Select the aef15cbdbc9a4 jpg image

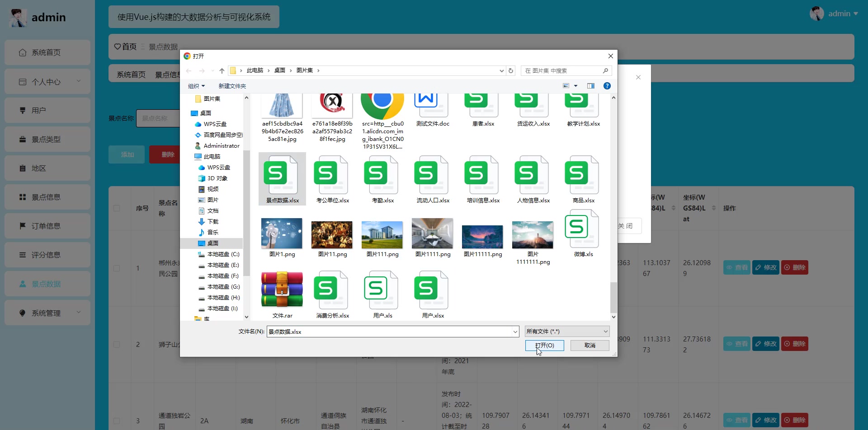282,118
